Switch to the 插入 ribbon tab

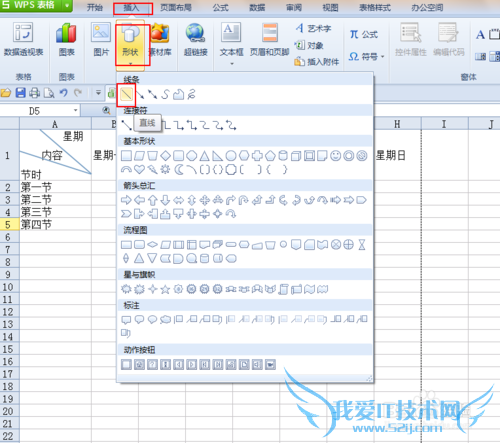(133, 8)
